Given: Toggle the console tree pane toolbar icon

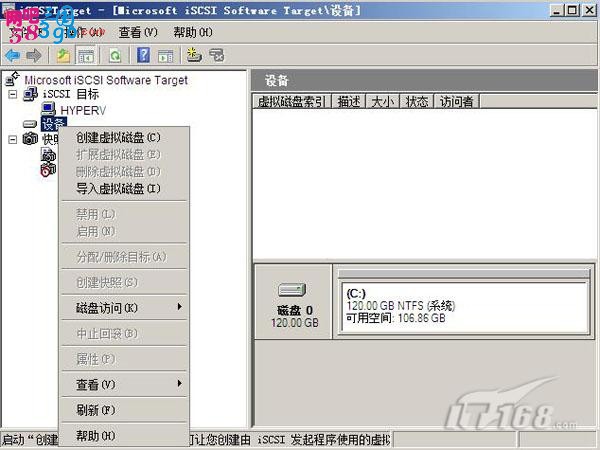Looking at the screenshot, I should [86, 56].
